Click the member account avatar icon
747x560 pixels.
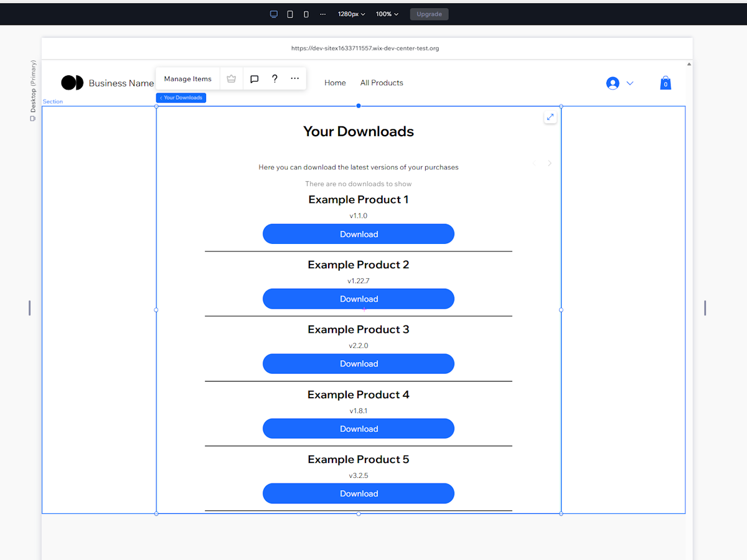[613, 83]
